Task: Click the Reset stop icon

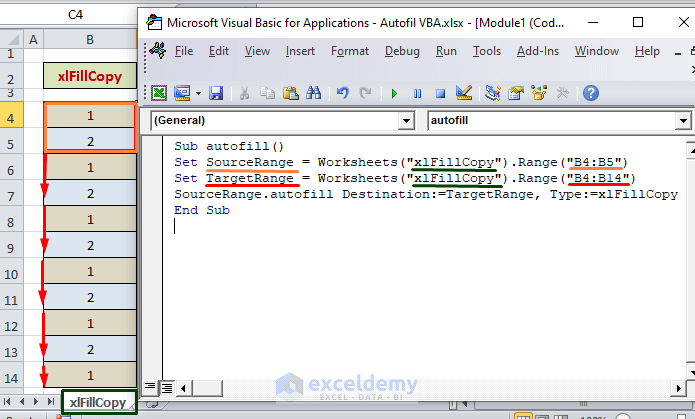Action: [438, 93]
